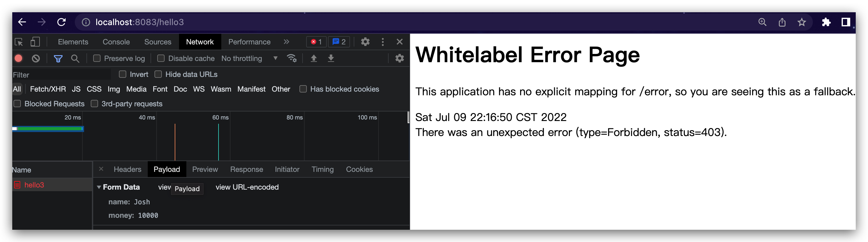This screenshot has width=868, height=242.
Task: Open the No throttling dropdown
Action: click(249, 59)
